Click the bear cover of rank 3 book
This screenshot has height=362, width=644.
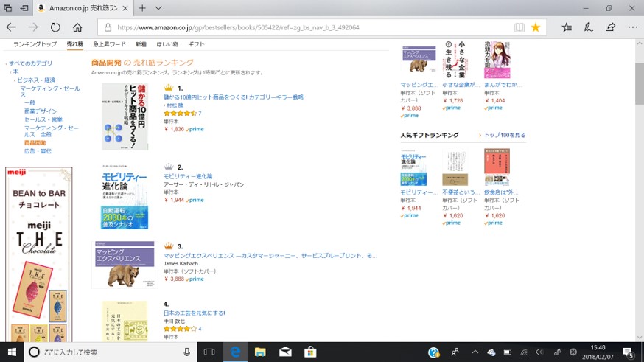point(125,265)
